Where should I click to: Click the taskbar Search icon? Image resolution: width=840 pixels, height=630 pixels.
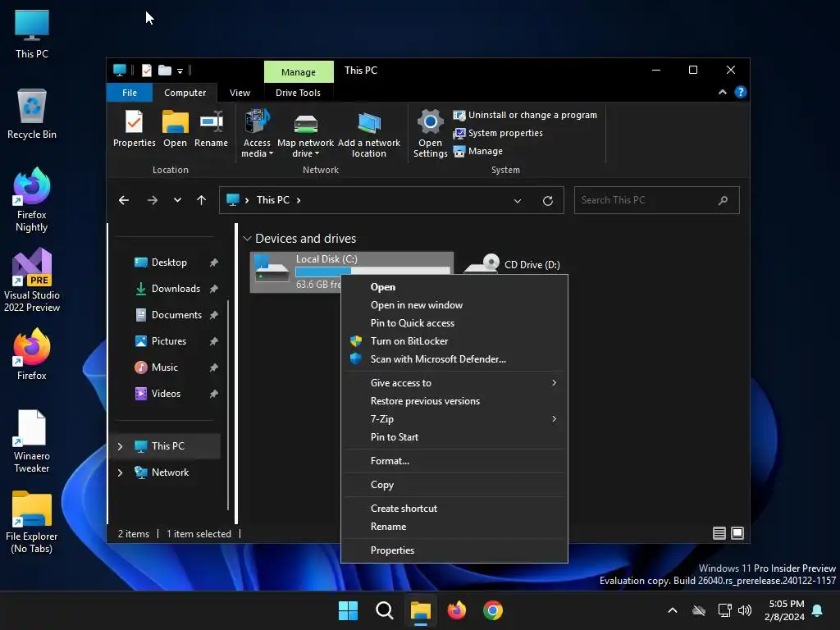tap(385, 610)
